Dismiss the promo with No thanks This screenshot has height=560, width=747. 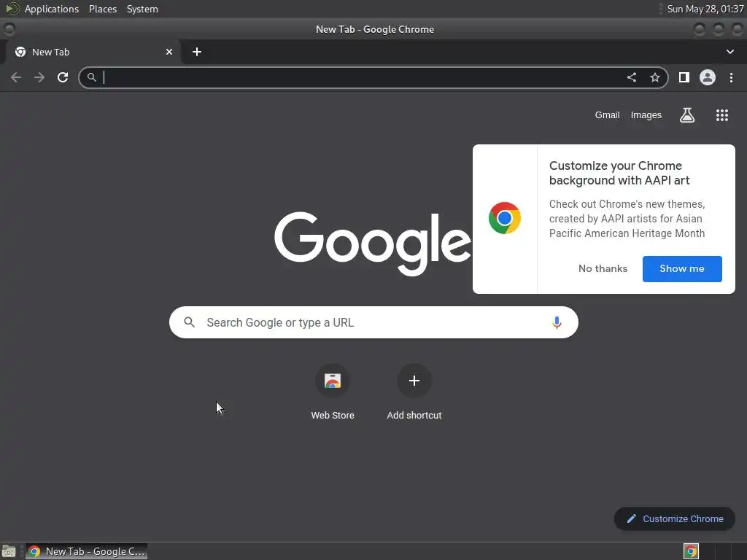click(x=603, y=268)
